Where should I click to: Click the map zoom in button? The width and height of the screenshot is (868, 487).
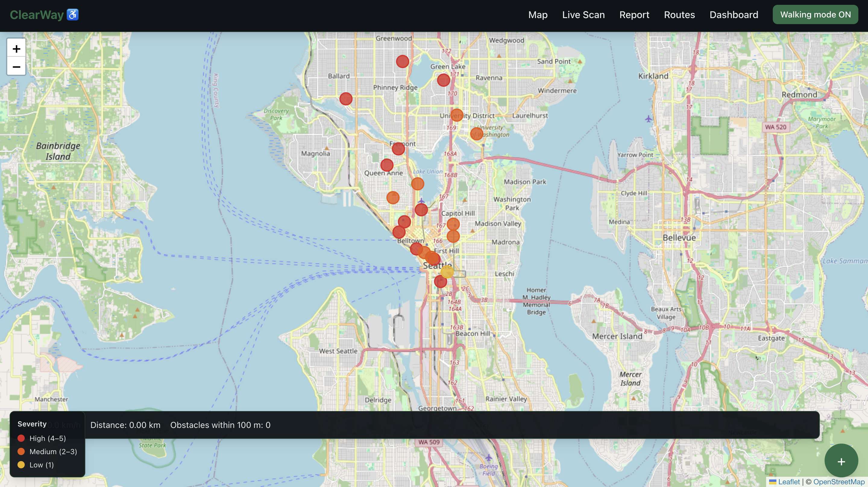(x=16, y=49)
